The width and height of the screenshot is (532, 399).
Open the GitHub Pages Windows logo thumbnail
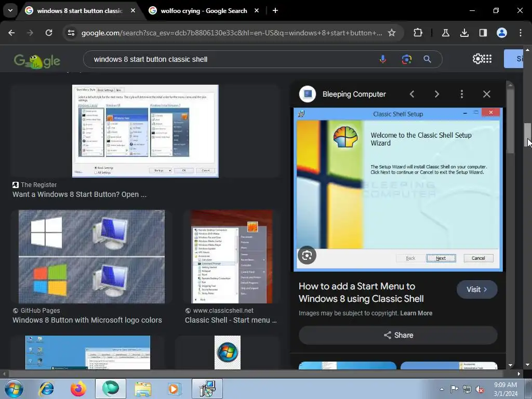[x=91, y=257]
